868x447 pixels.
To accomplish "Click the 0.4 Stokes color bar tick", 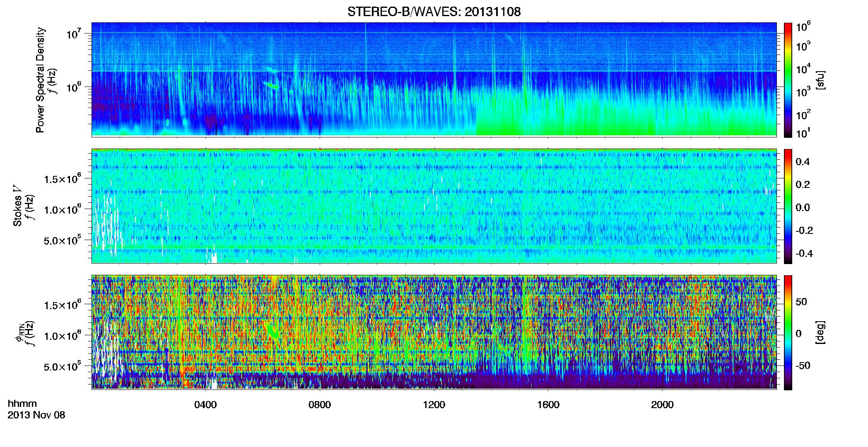I will (x=803, y=162).
